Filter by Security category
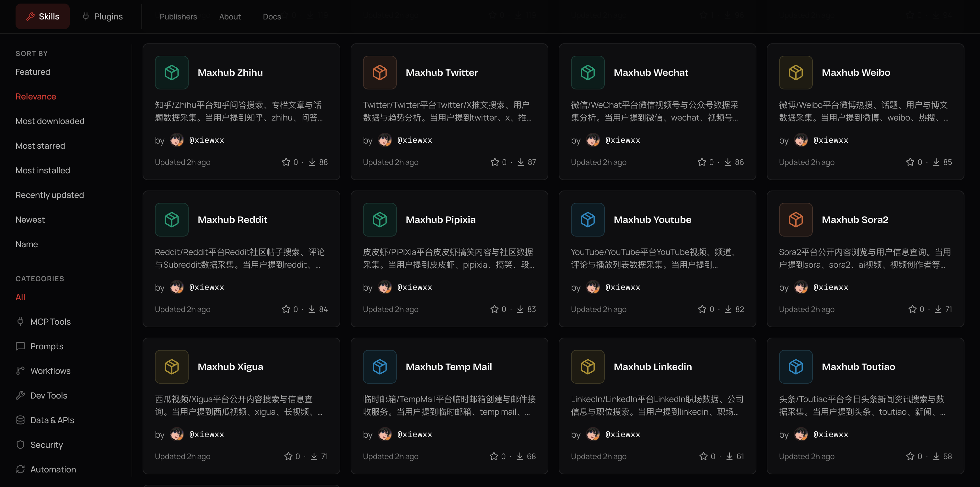 tap(39, 445)
